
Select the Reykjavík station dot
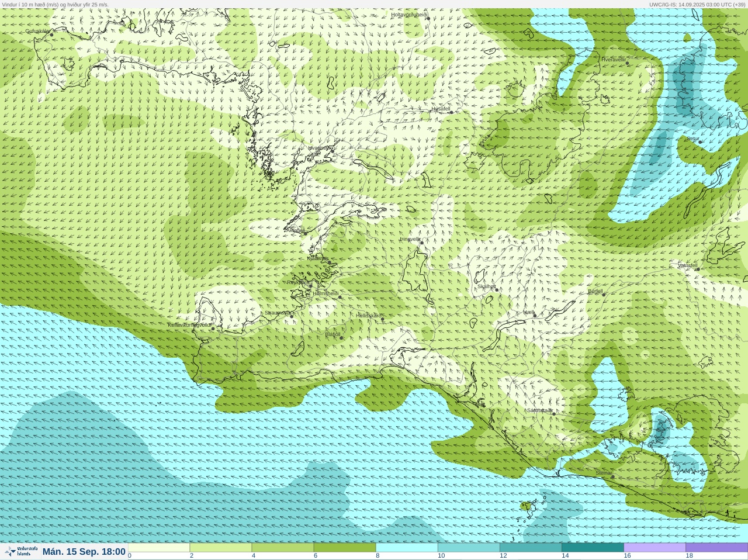pos(310,285)
